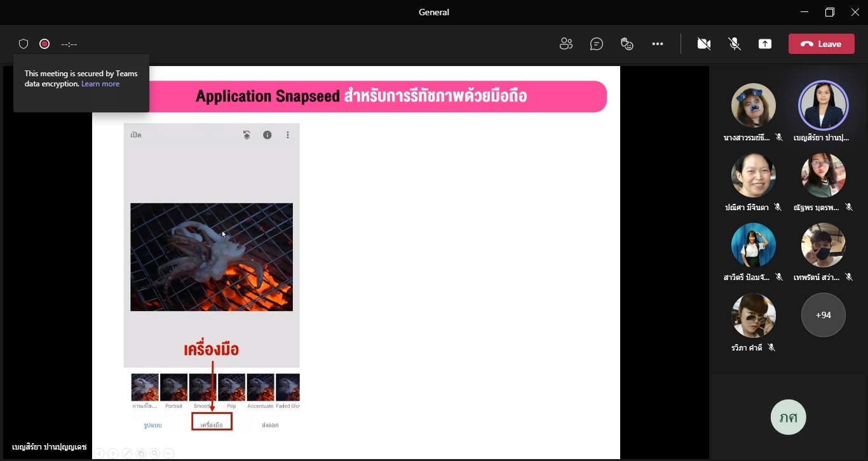Image resolution: width=868 pixels, height=461 pixels.
Task: Select the Portrait filter thumbnail
Action: (173, 387)
